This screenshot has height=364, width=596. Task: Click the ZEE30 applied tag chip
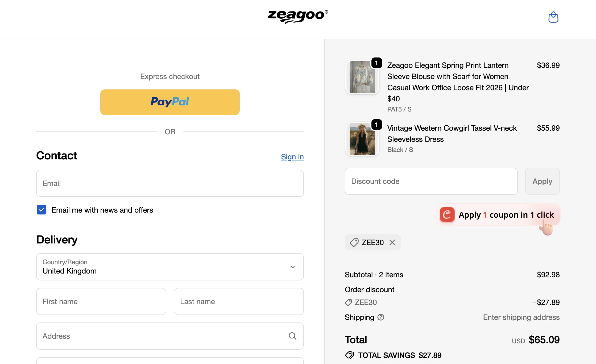pyautogui.click(x=372, y=242)
